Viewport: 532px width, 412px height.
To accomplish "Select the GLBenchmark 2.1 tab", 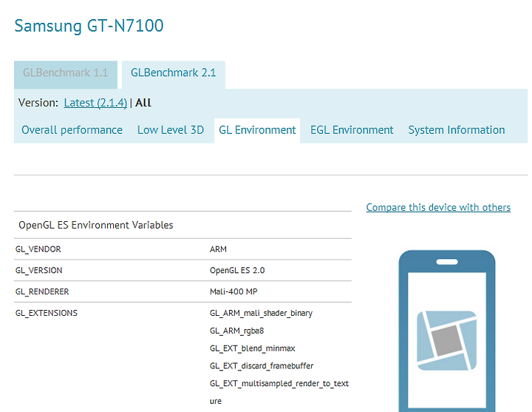I will [x=174, y=75].
